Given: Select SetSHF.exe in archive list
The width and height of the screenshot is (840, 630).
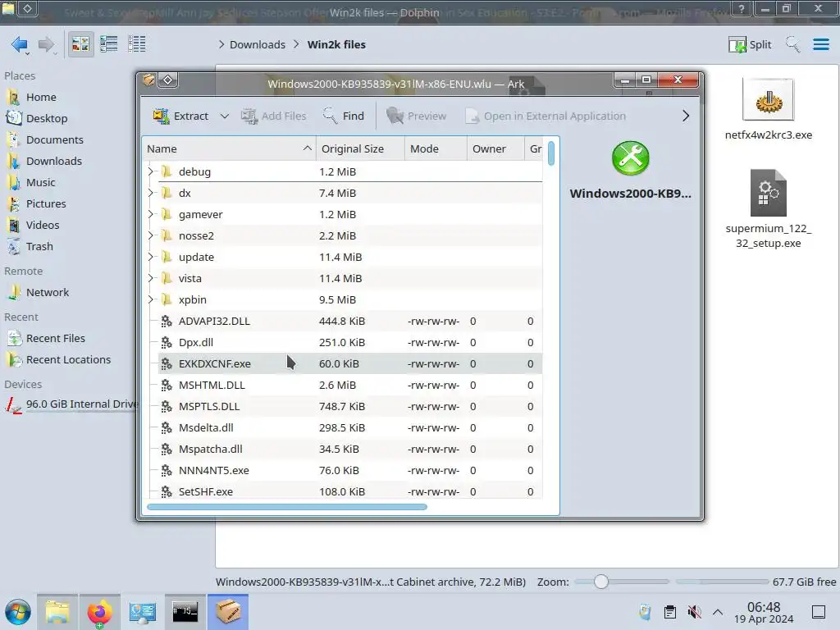Looking at the screenshot, I should coord(351,491).
